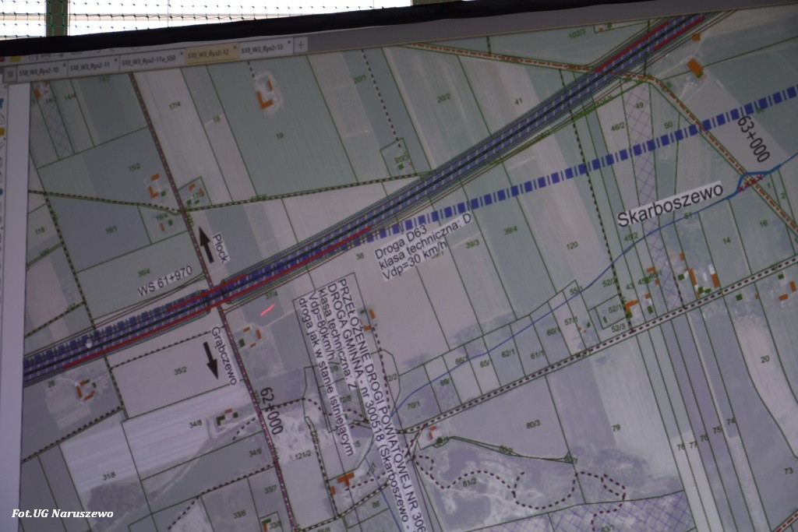Click parcel number 15/2

pyautogui.click(x=134, y=167)
